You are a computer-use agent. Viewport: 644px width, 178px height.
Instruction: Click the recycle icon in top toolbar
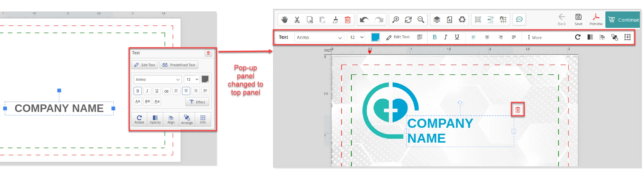point(462,20)
